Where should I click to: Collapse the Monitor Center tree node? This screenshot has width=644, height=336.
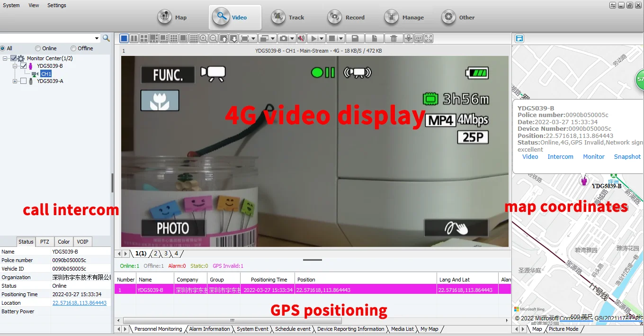[x=5, y=58]
